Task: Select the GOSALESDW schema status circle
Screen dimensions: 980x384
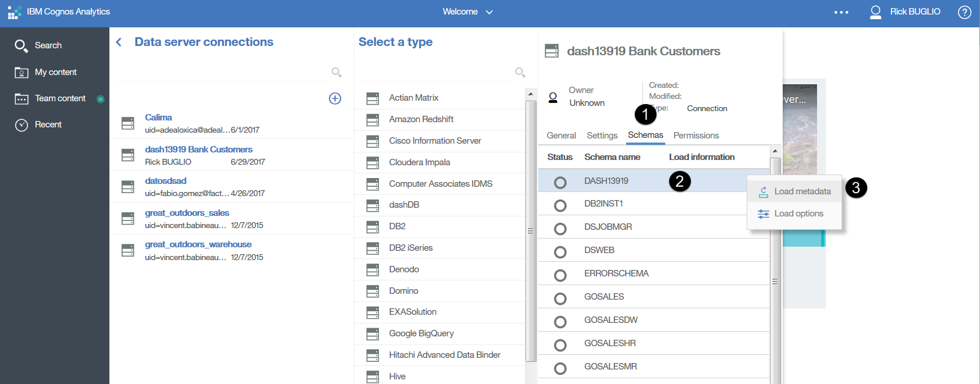Action: 560,322
